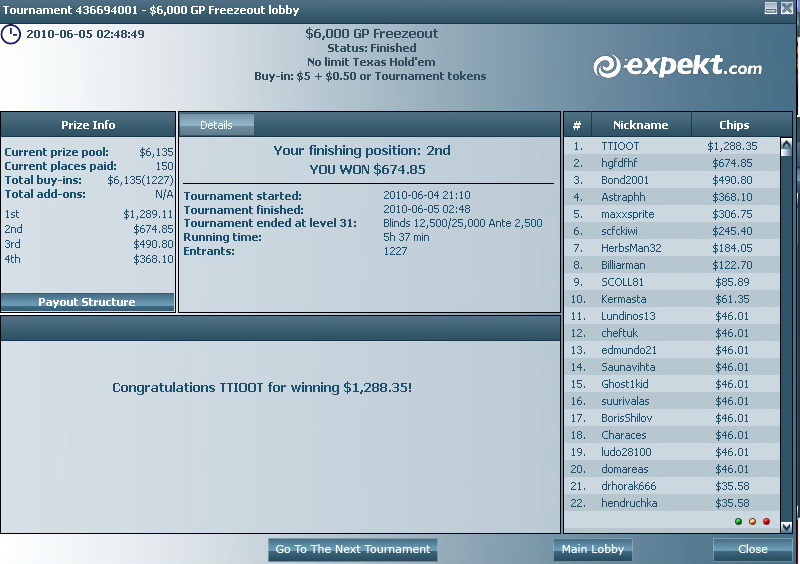Click the Running time value 5h 37 min

point(406,237)
